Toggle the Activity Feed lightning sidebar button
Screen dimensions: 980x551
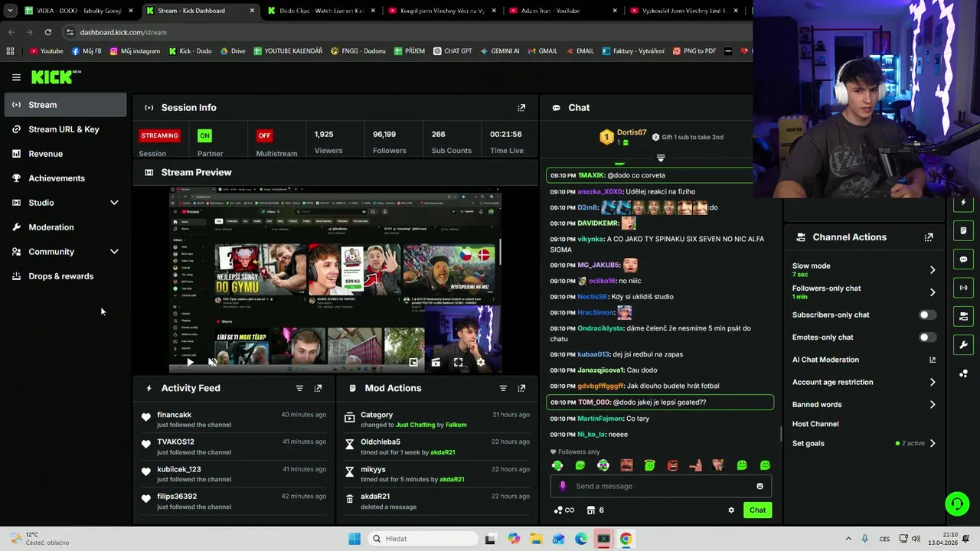tap(963, 203)
